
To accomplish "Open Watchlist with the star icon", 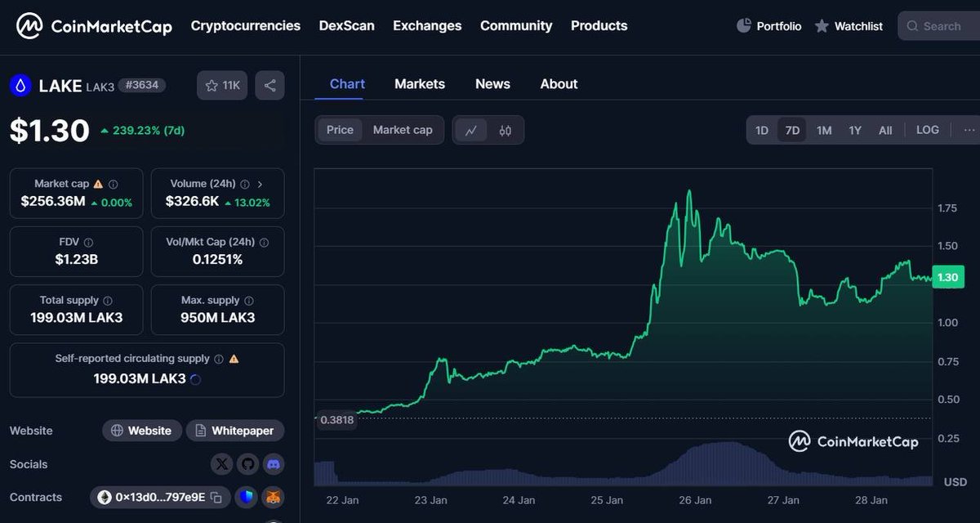I will (x=821, y=26).
